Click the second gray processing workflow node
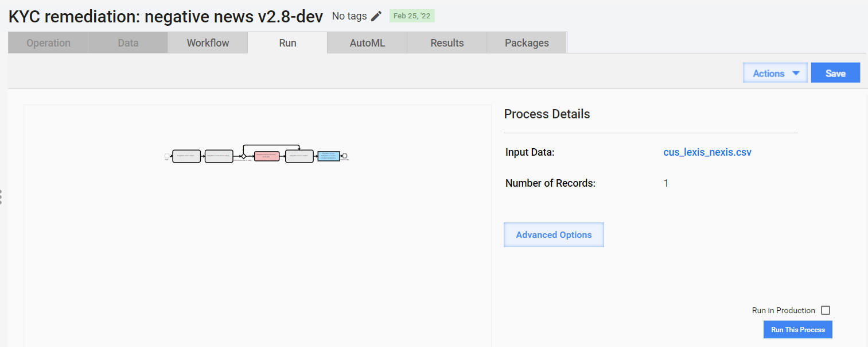The image size is (868, 347). [x=219, y=156]
